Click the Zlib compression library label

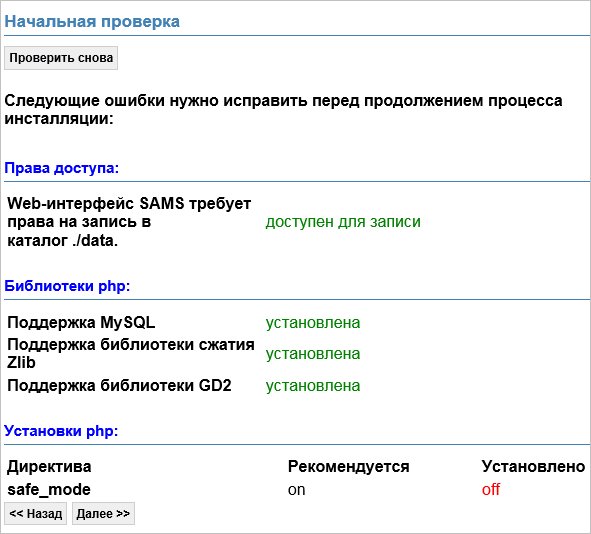coord(131,353)
